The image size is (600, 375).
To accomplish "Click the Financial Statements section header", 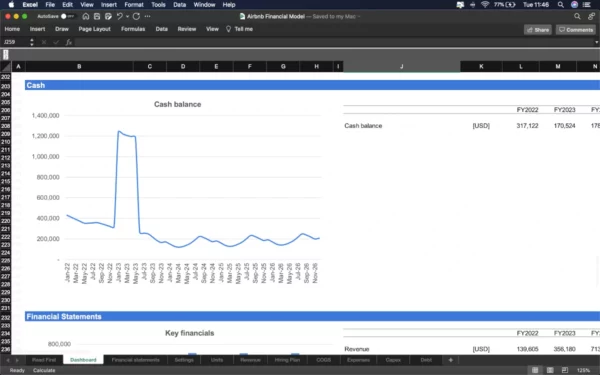I will pos(312,317).
